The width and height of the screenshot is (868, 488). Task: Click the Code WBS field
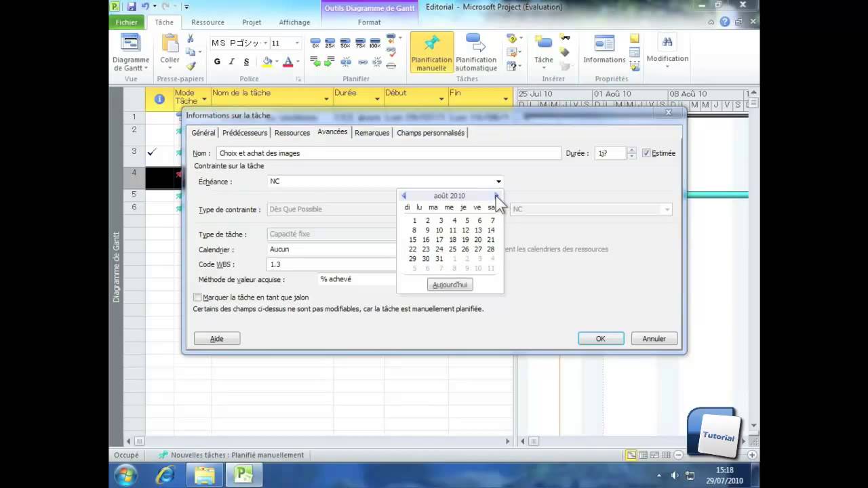point(332,264)
